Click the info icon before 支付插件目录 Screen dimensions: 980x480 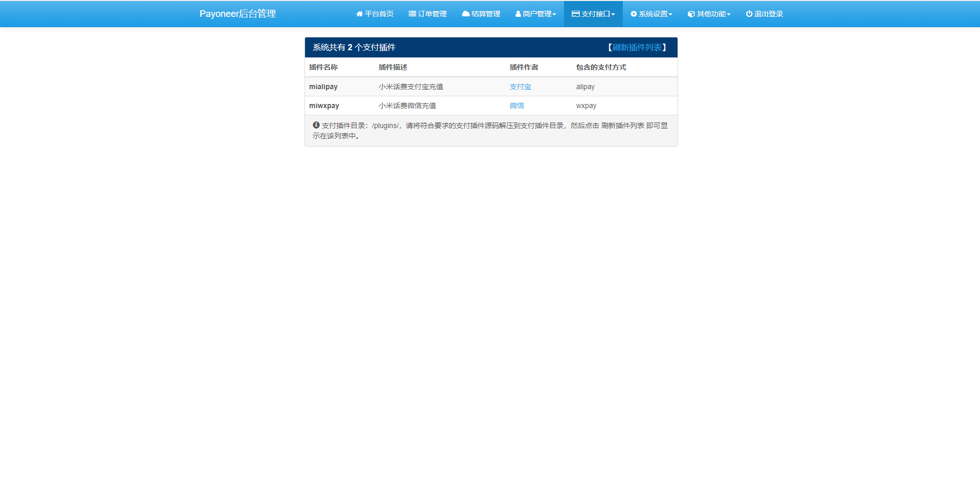coord(316,125)
